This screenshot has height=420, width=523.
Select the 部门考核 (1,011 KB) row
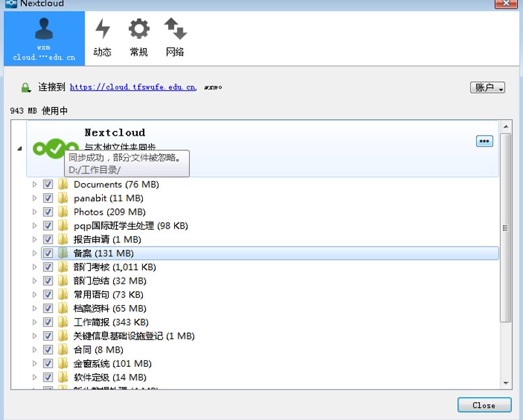[270, 267]
